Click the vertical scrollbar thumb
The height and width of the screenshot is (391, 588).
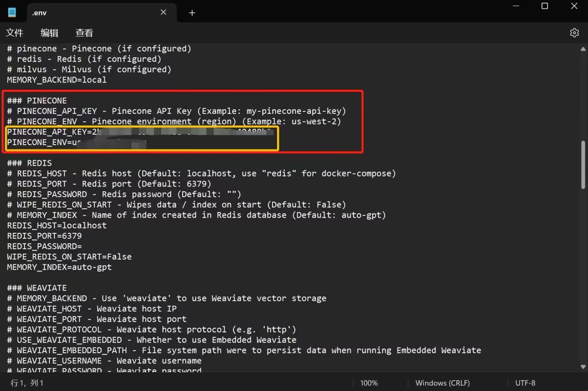point(583,165)
